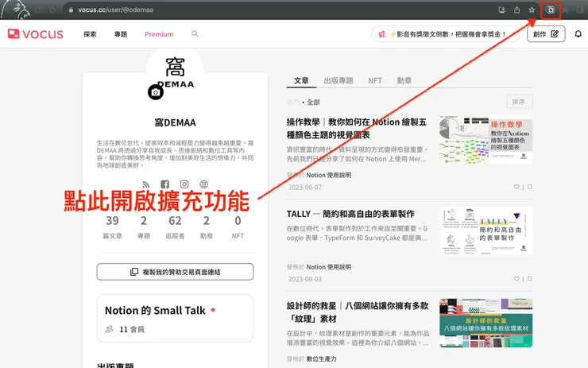Select the 熱門 filter
The height and width of the screenshot is (368, 588).
click(x=293, y=102)
